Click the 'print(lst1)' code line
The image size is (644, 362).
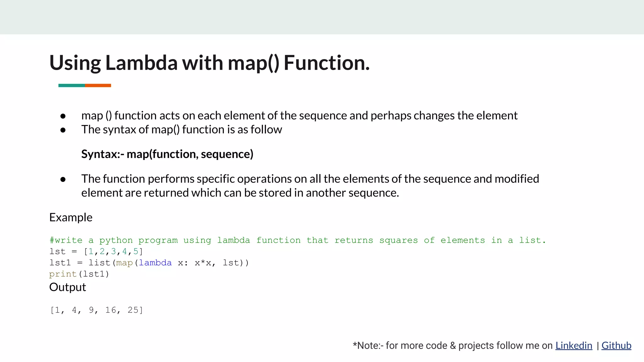[x=79, y=274]
